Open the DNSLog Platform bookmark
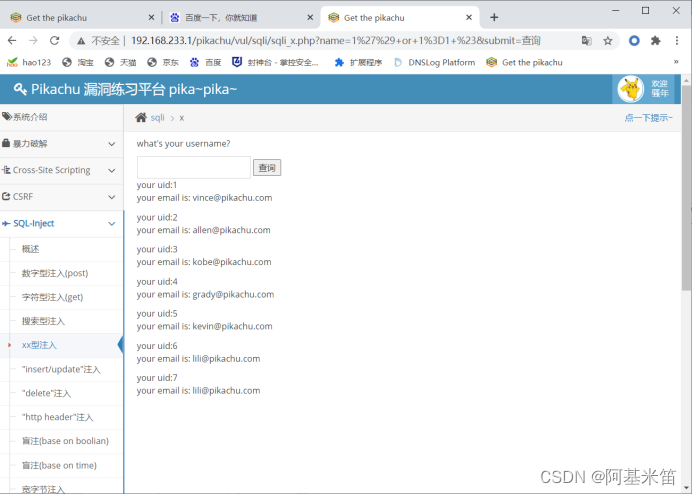Viewport: 692px width, 495px height. point(434,62)
